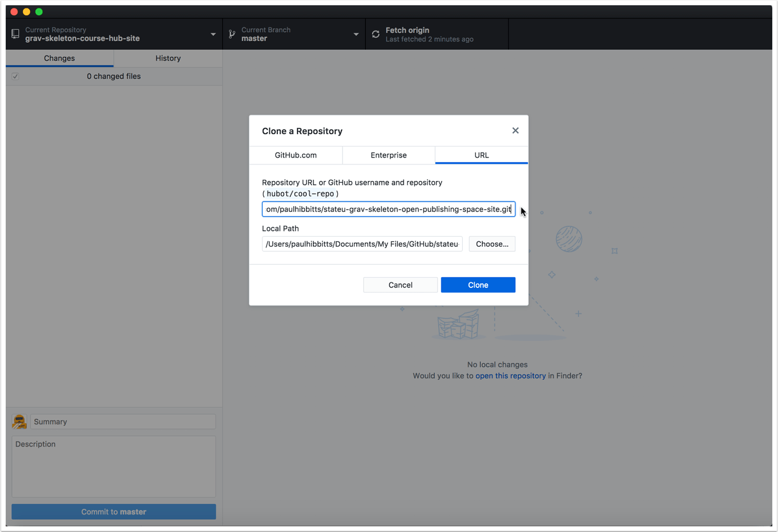The width and height of the screenshot is (778, 532).
Task: Click the open this repository link
Action: click(510, 375)
